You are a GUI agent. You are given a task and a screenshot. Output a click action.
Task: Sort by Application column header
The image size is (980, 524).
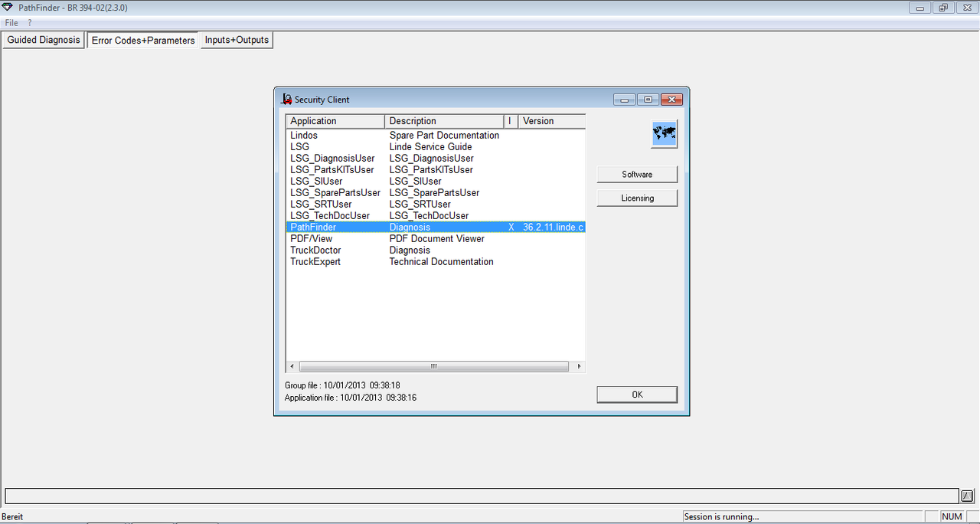[x=335, y=121]
